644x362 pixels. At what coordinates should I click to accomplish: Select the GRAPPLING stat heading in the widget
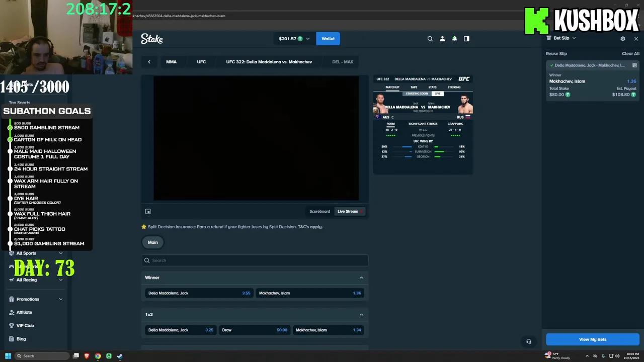pyautogui.click(x=455, y=124)
